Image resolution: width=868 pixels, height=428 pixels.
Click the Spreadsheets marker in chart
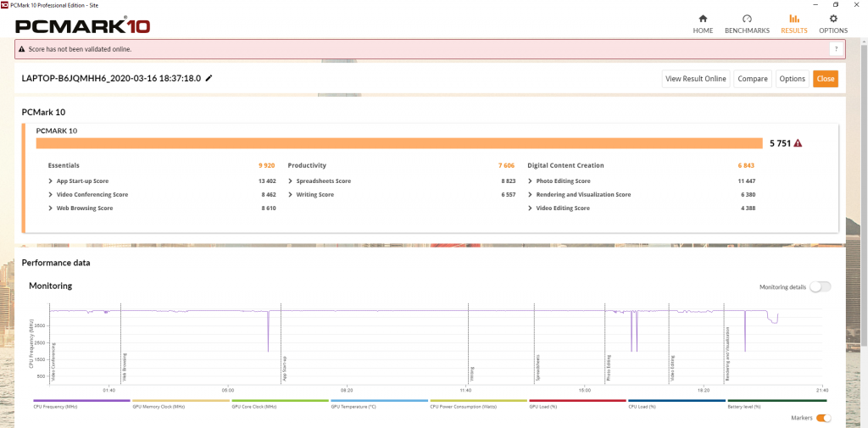538,368
